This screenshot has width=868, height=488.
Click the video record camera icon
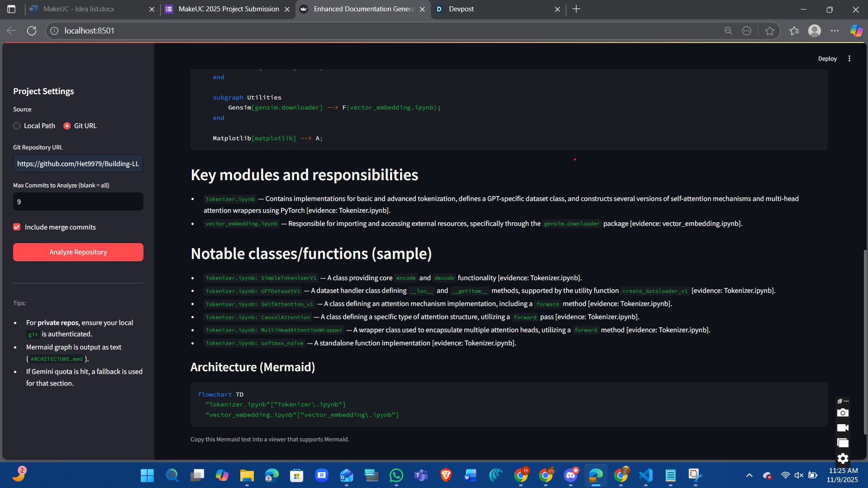pyautogui.click(x=843, y=428)
